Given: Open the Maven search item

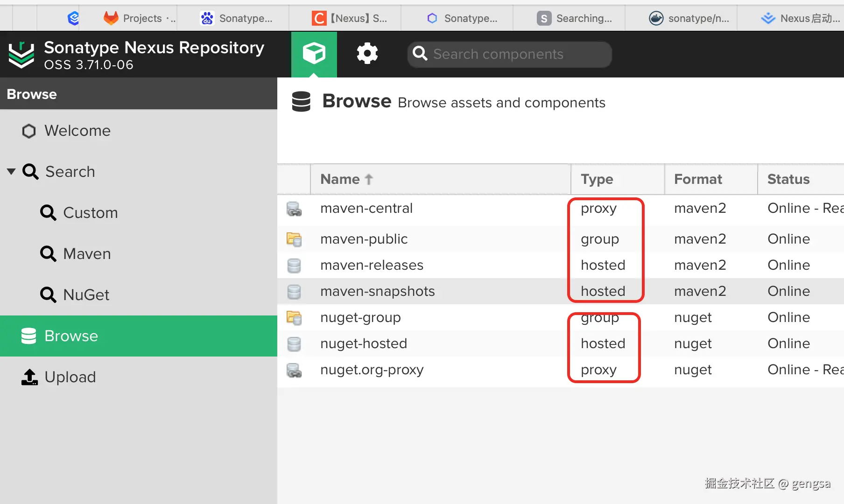Looking at the screenshot, I should click(x=139, y=254).
